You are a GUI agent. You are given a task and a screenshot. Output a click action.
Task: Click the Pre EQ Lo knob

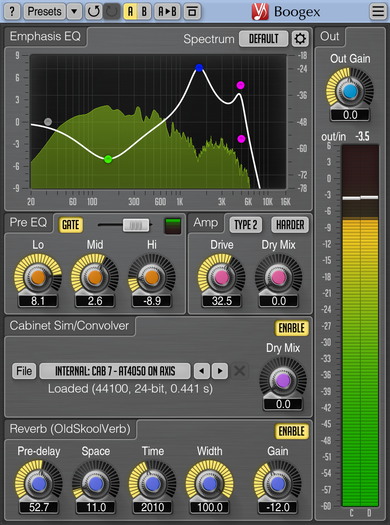pos(38,278)
